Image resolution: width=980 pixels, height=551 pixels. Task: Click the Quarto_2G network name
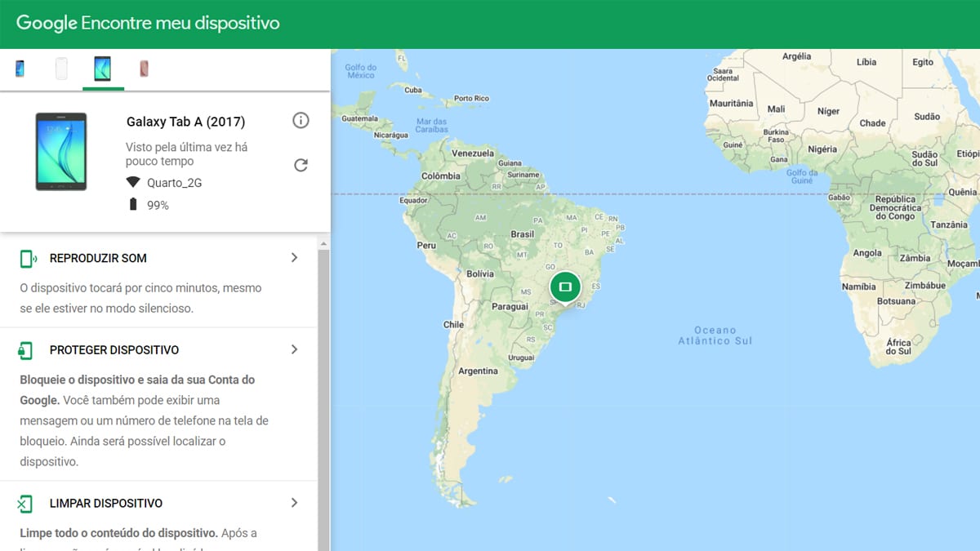[x=174, y=183]
